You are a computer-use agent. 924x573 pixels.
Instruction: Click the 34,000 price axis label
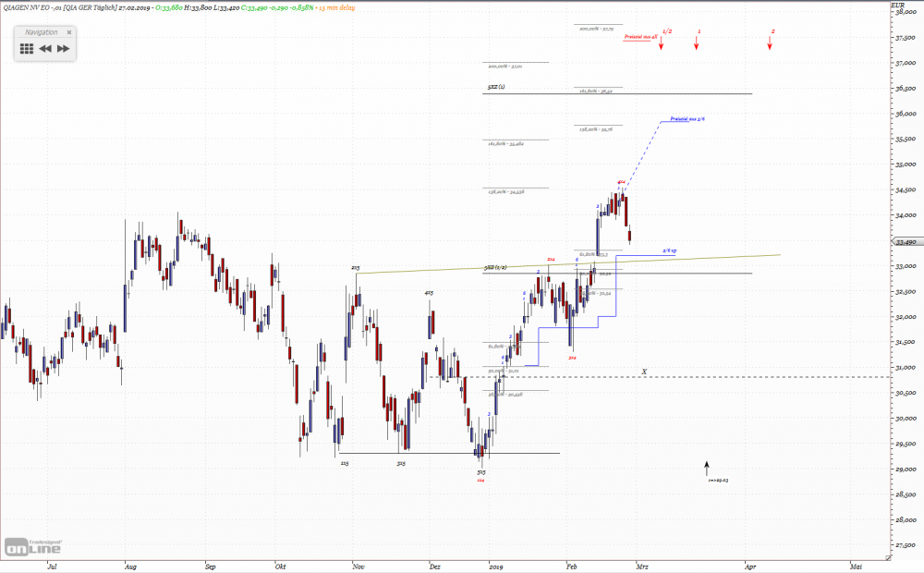pos(906,215)
